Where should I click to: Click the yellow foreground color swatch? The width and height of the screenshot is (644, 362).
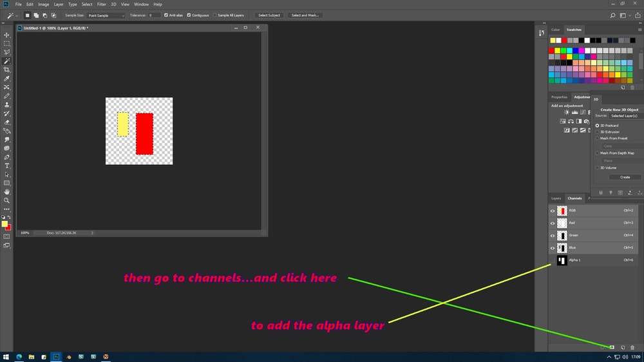click(4, 224)
